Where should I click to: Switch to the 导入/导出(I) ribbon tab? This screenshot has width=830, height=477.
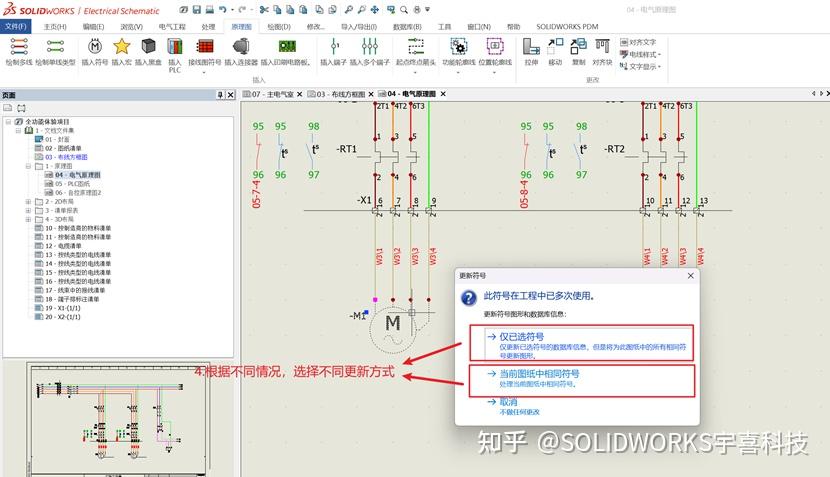tap(359, 26)
